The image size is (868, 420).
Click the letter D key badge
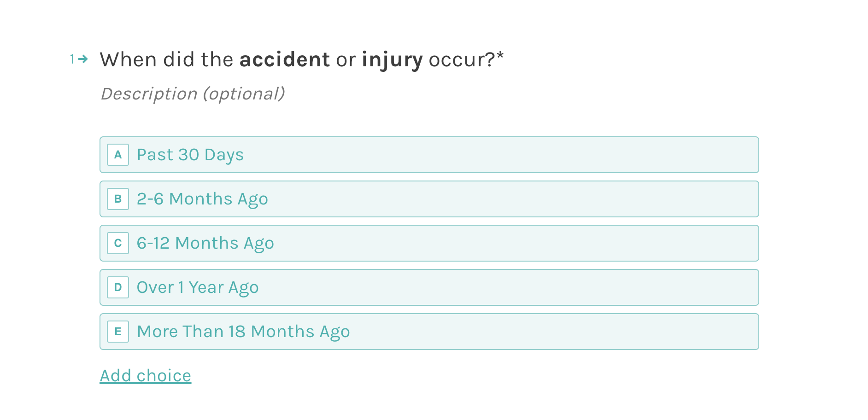click(x=118, y=287)
